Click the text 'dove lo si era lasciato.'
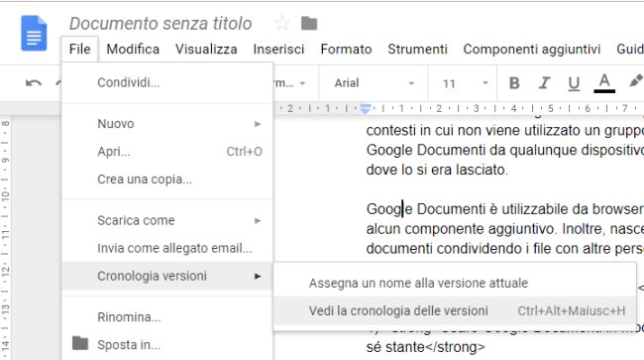Screen dimensions: 644x360 [x=437, y=170]
